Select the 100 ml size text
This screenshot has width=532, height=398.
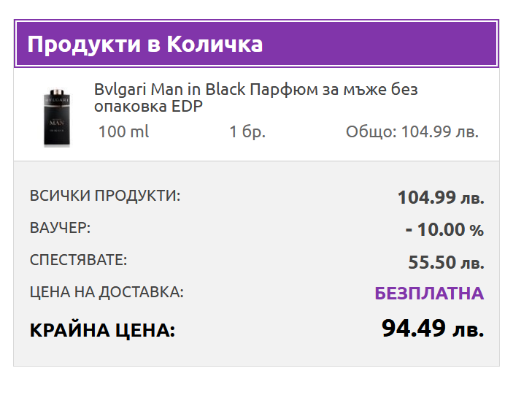click(123, 132)
